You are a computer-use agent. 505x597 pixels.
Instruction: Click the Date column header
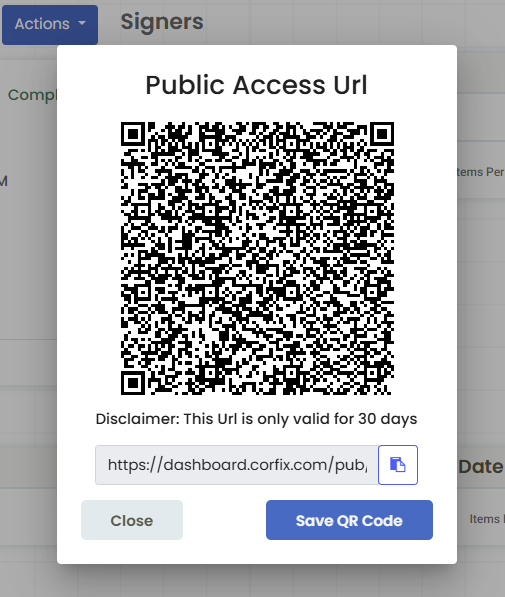[x=481, y=467]
